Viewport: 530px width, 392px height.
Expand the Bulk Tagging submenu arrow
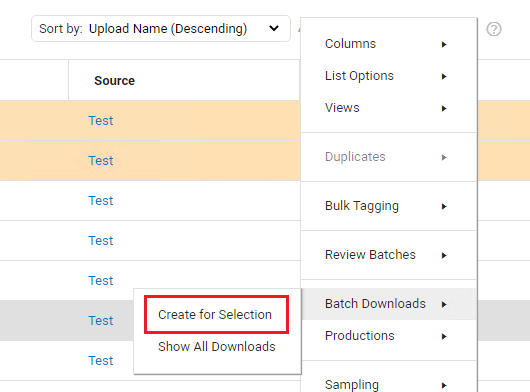point(444,206)
